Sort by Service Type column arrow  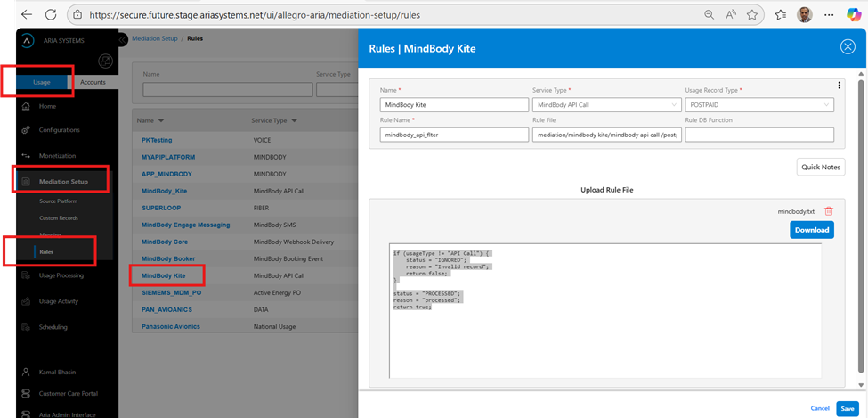pos(295,120)
